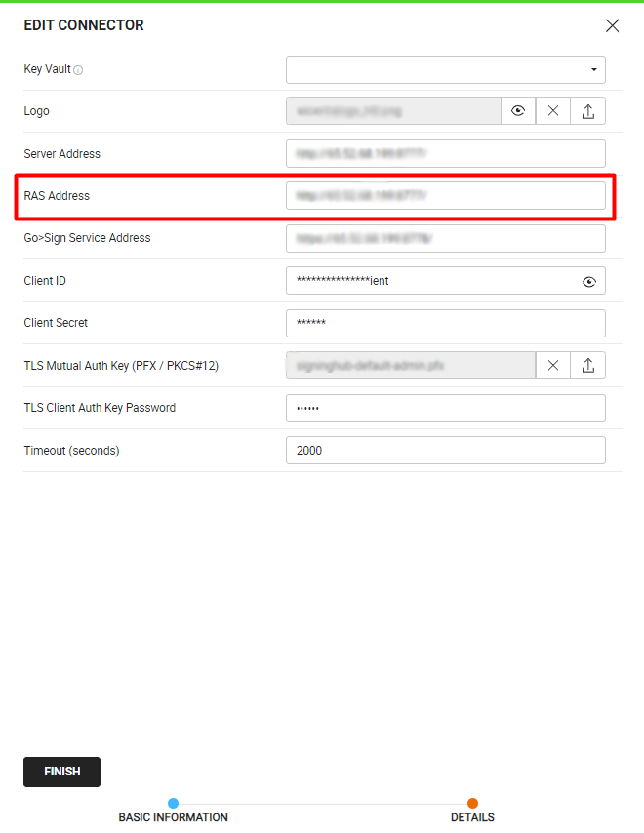This screenshot has width=644, height=833.
Task: Click the Server Address field
Action: 445,154
